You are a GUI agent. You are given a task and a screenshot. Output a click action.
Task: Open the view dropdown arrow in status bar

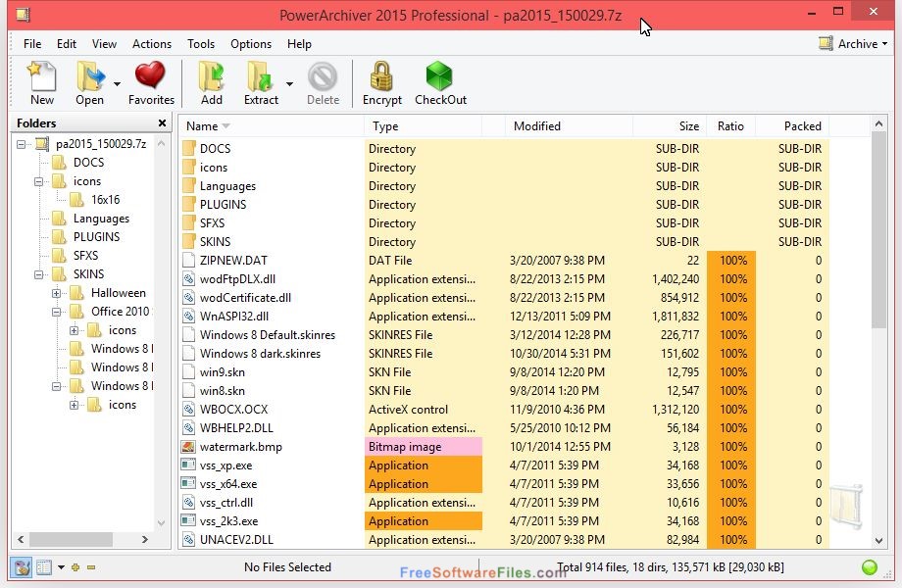[61, 567]
